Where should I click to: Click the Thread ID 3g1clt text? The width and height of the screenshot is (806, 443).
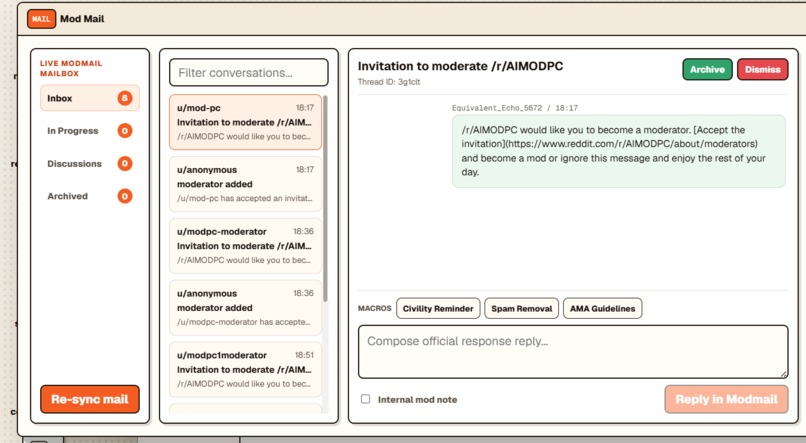(389, 82)
